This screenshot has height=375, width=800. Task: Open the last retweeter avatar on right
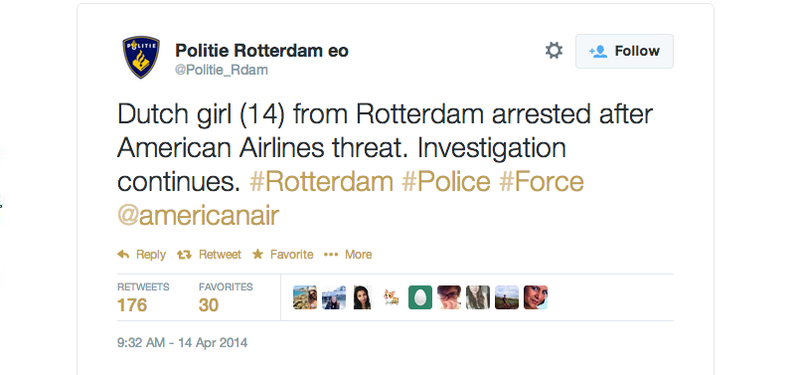(536, 297)
